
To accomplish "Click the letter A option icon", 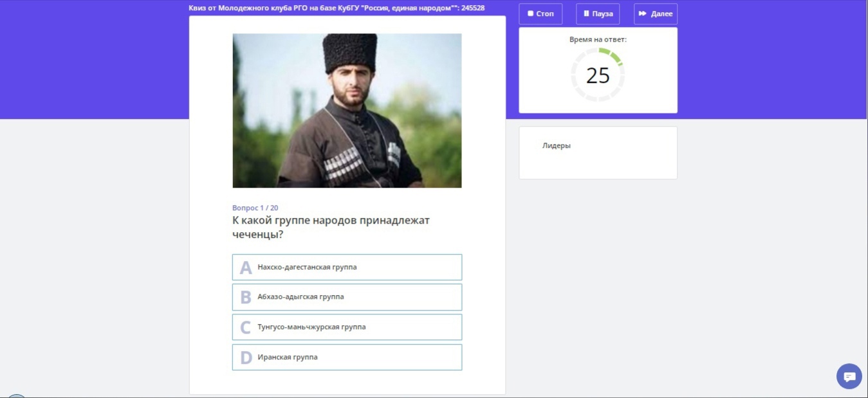I will pyautogui.click(x=246, y=267).
